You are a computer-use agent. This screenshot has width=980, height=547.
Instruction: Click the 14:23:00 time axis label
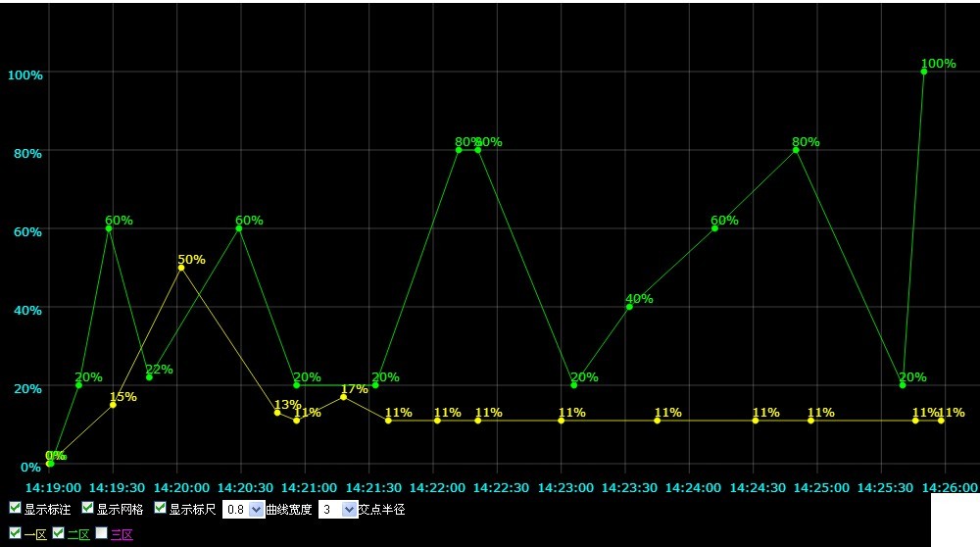(565, 487)
